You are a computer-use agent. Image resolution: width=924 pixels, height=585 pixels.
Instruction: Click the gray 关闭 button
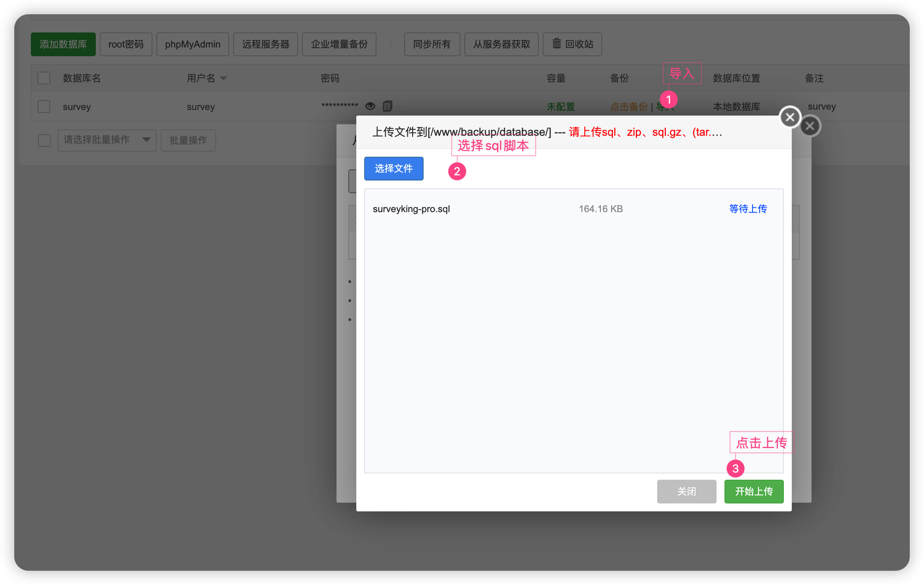point(686,491)
